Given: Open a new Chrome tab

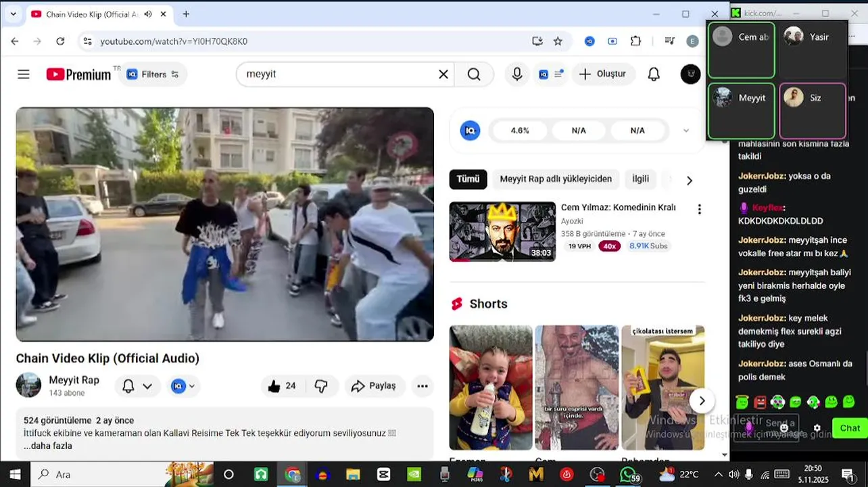Looking at the screenshot, I should tap(186, 14).
